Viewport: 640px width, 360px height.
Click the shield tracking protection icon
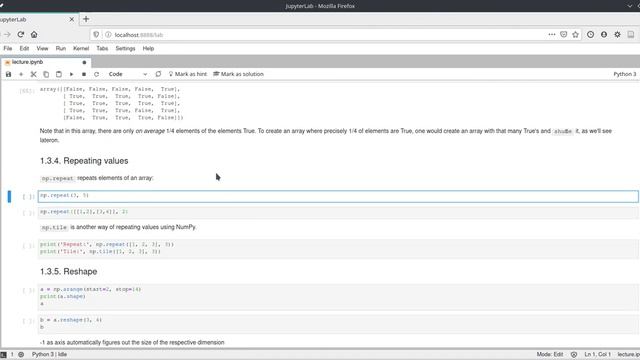pyautogui.click(x=96, y=35)
